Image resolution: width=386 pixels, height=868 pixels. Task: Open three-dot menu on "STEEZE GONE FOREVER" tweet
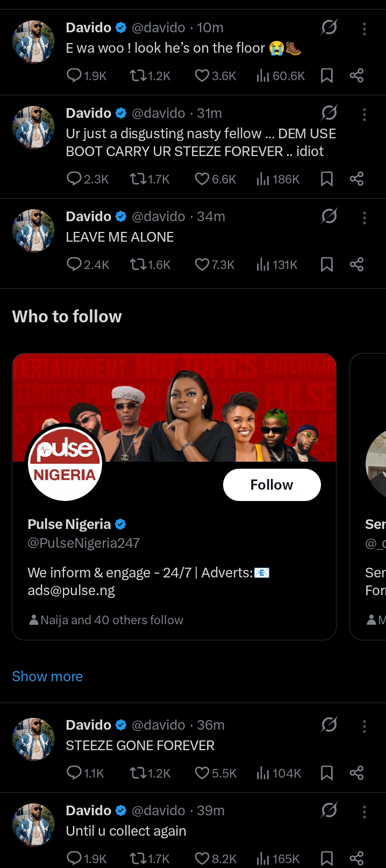[x=364, y=726]
